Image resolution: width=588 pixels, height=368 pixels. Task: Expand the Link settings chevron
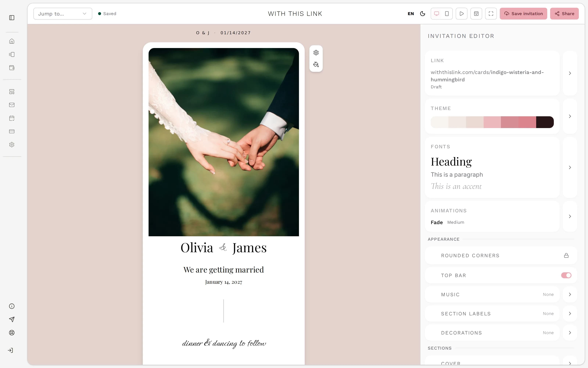click(570, 73)
